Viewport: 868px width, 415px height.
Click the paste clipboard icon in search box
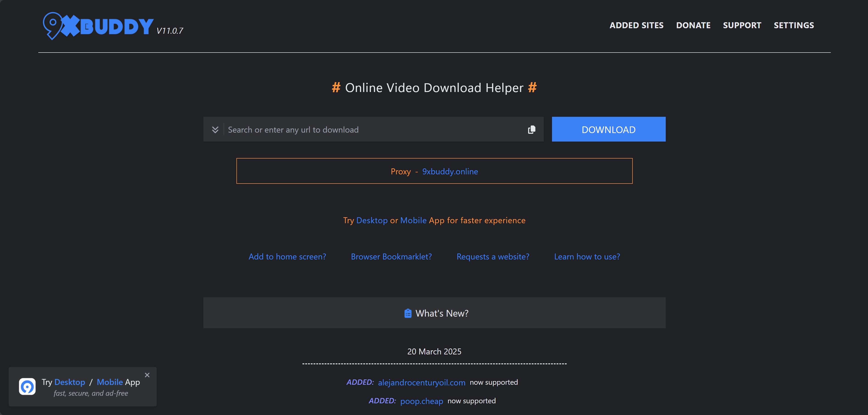point(531,129)
